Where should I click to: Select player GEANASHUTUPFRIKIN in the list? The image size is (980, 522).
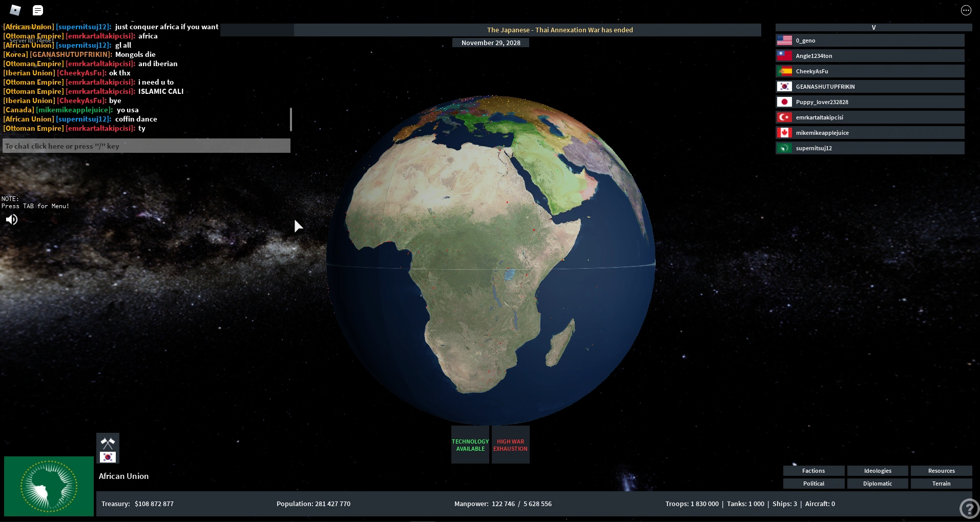[x=870, y=86]
